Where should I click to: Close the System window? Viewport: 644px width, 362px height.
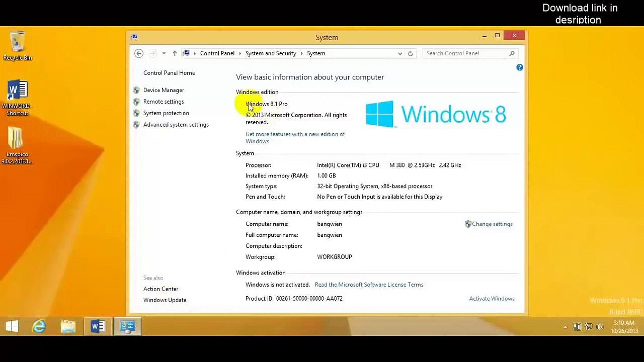514,36
